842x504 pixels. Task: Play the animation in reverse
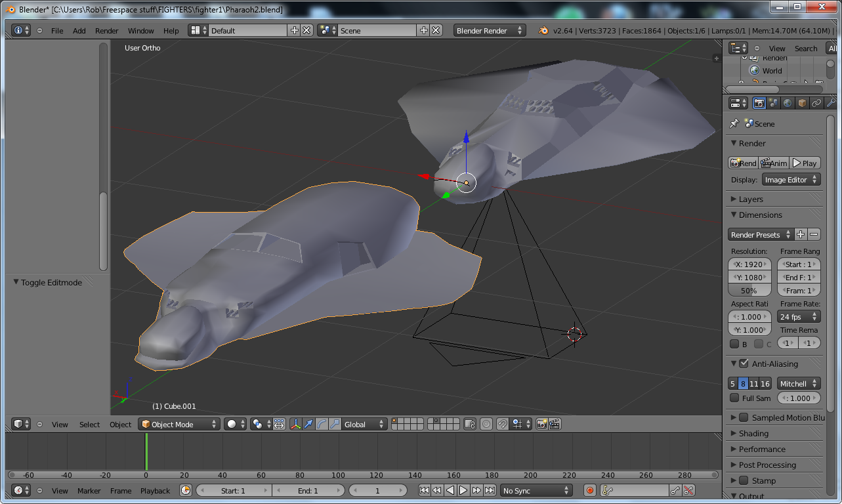[450, 490]
